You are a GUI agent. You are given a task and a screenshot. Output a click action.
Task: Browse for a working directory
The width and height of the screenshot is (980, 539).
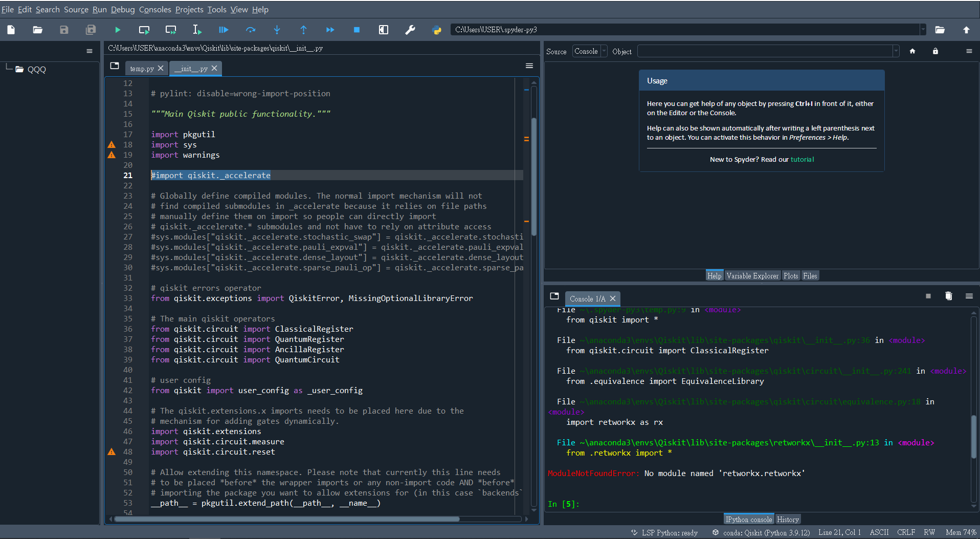(x=940, y=30)
